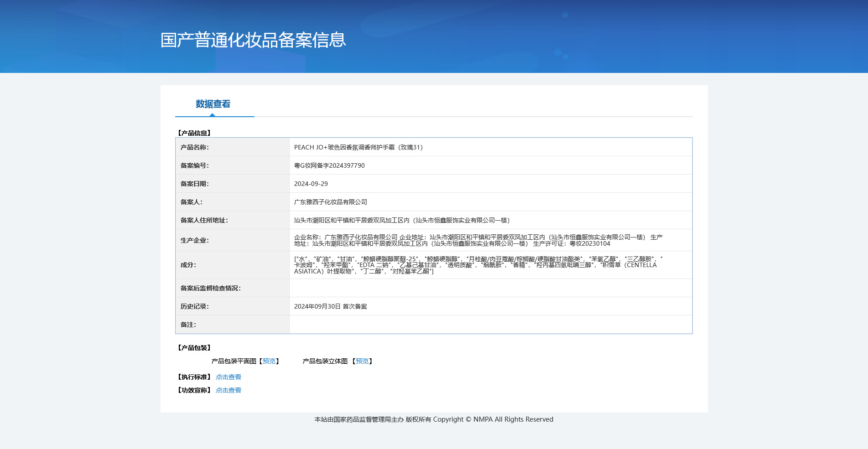Click 点击查看 next to 执行标准
This screenshot has height=449, width=868.
(229, 377)
